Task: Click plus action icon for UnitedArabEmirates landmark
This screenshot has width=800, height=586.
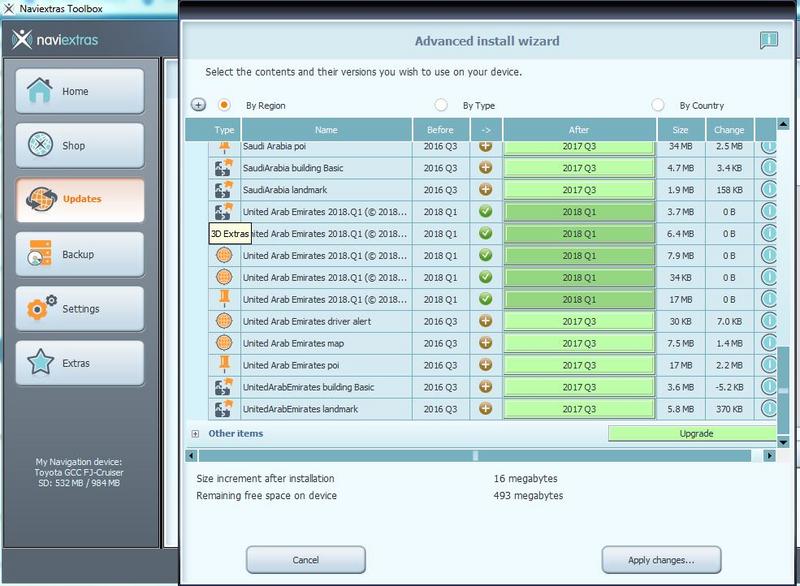Action: pos(485,409)
